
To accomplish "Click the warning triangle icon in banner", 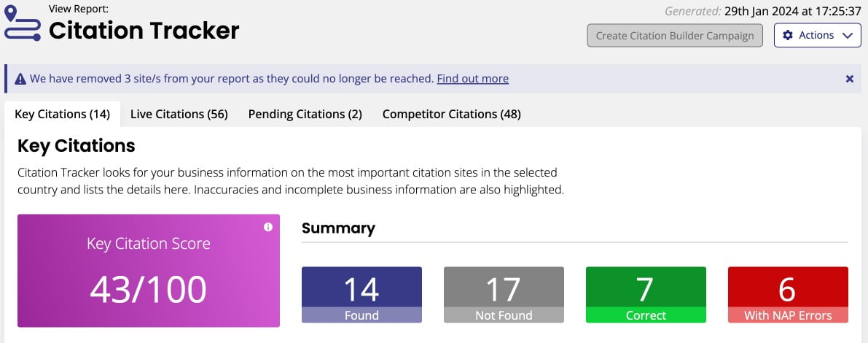I will [20, 79].
